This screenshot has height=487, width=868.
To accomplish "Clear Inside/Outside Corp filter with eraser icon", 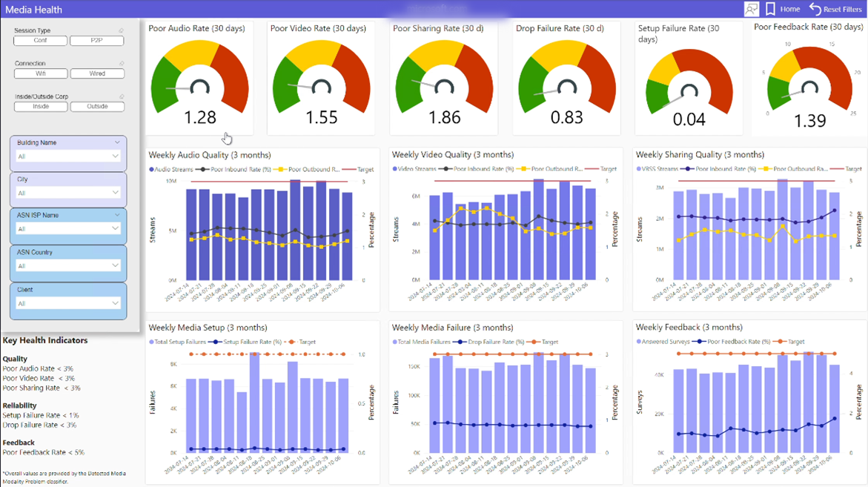I will pyautogui.click(x=122, y=96).
